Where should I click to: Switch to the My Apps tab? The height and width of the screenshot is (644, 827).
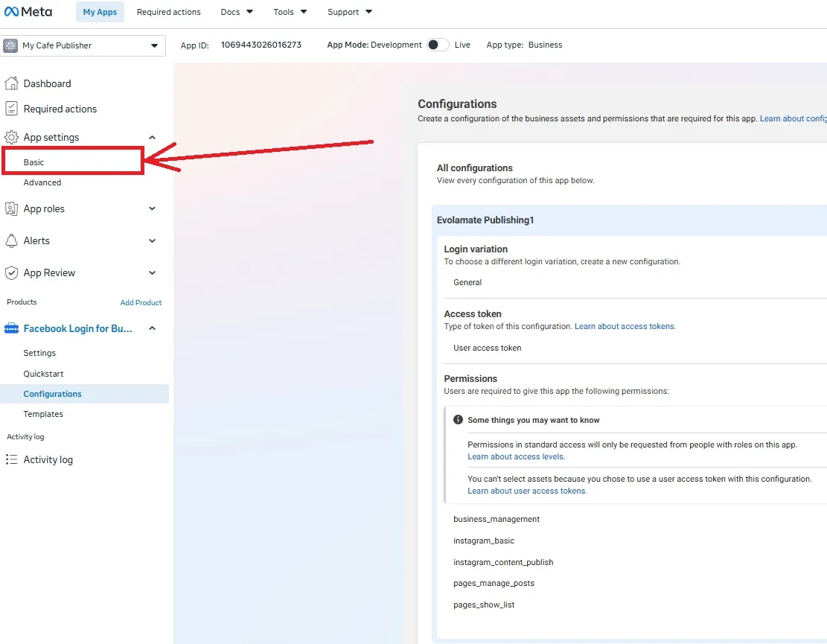click(x=100, y=12)
